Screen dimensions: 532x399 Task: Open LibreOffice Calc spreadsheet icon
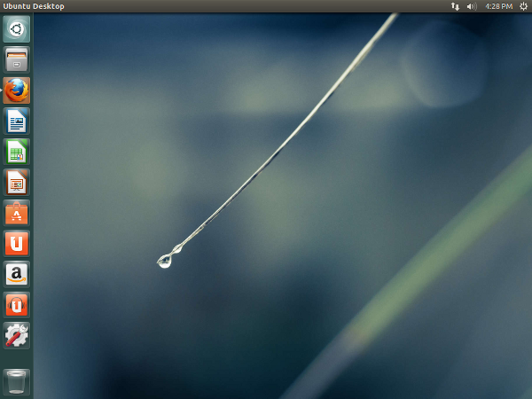(16, 152)
